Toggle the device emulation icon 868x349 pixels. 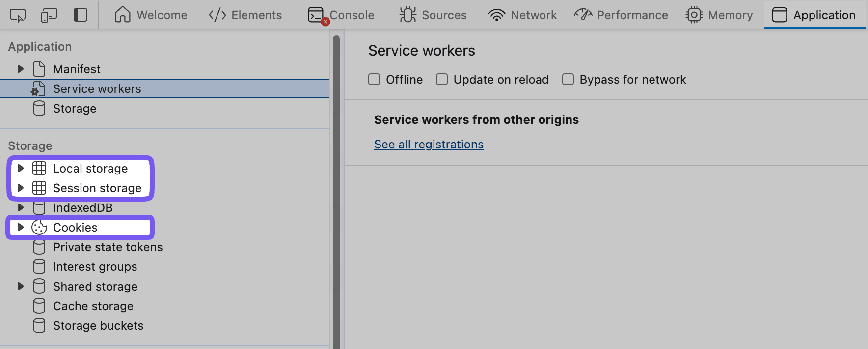[49, 15]
